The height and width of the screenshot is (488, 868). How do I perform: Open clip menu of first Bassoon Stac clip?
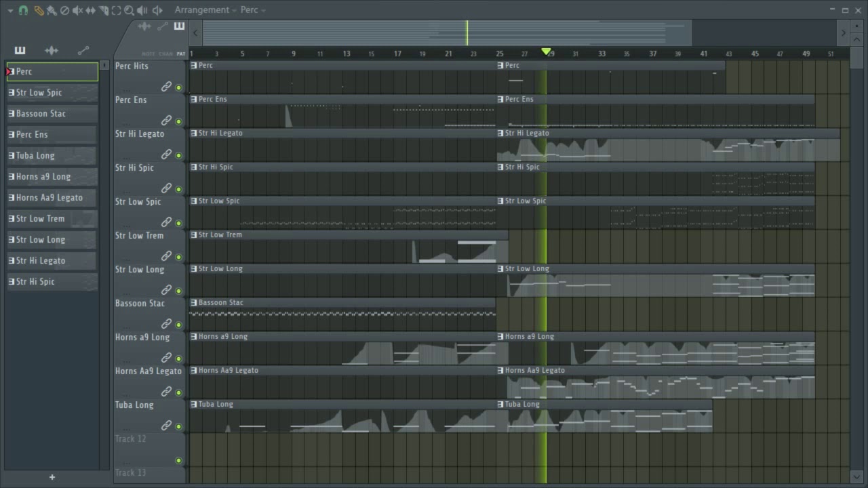click(194, 303)
